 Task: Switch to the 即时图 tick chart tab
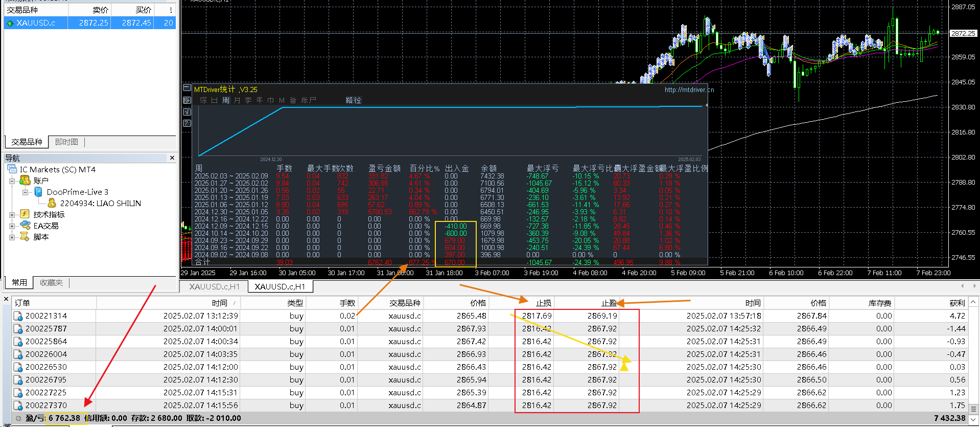coord(66,142)
